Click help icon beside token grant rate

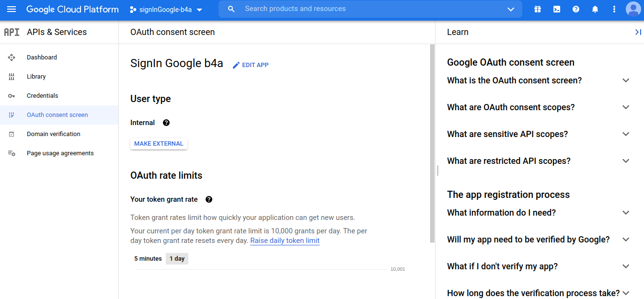(209, 199)
